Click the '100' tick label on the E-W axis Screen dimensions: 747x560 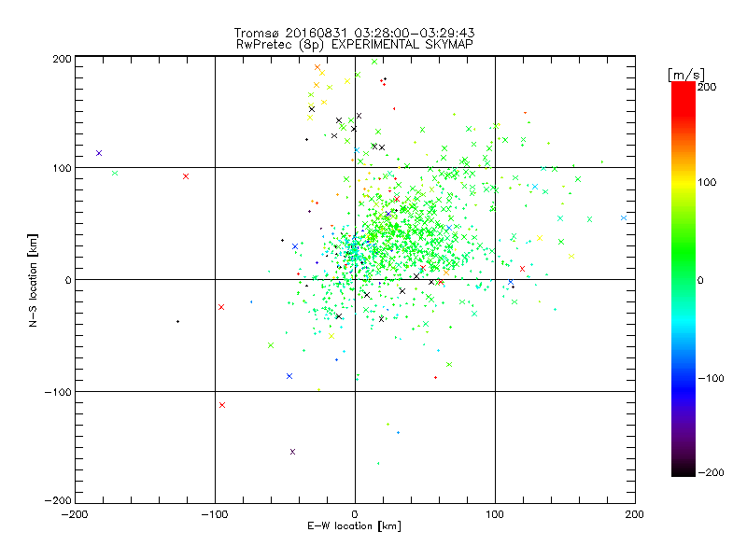point(495,514)
